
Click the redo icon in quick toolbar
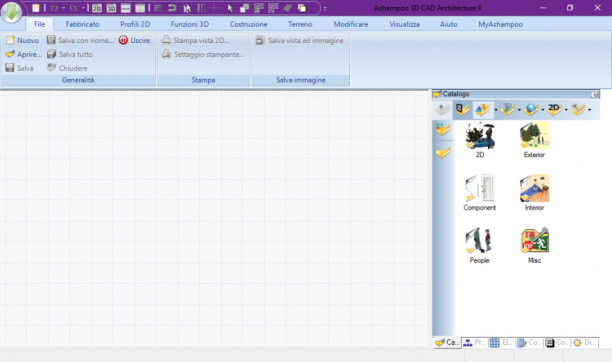(x=73, y=8)
